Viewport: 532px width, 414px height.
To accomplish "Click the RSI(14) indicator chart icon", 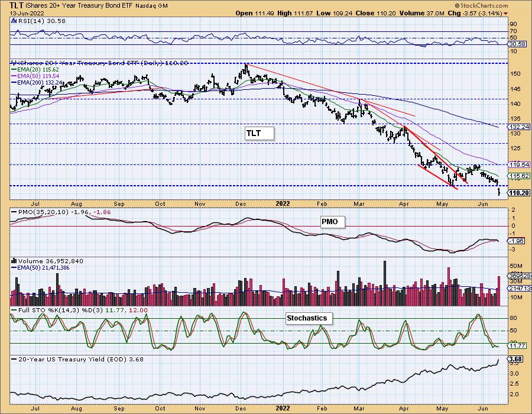I will point(14,21).
